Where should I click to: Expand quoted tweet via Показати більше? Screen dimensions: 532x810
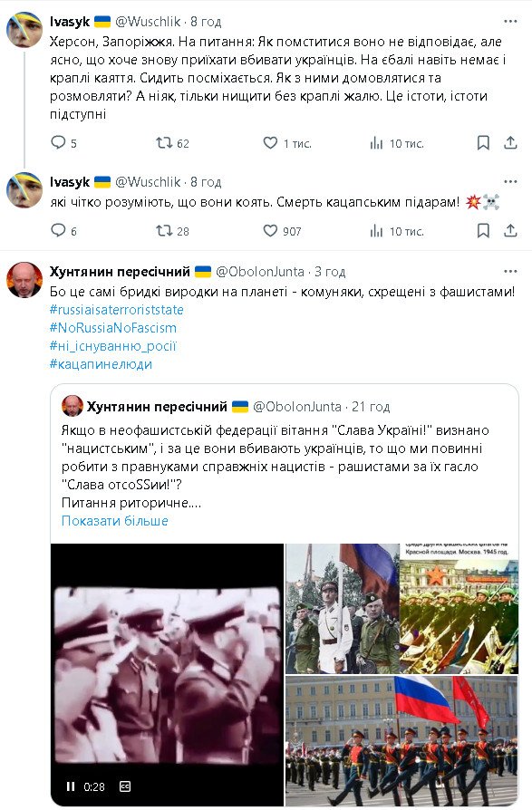click(115, 520)
